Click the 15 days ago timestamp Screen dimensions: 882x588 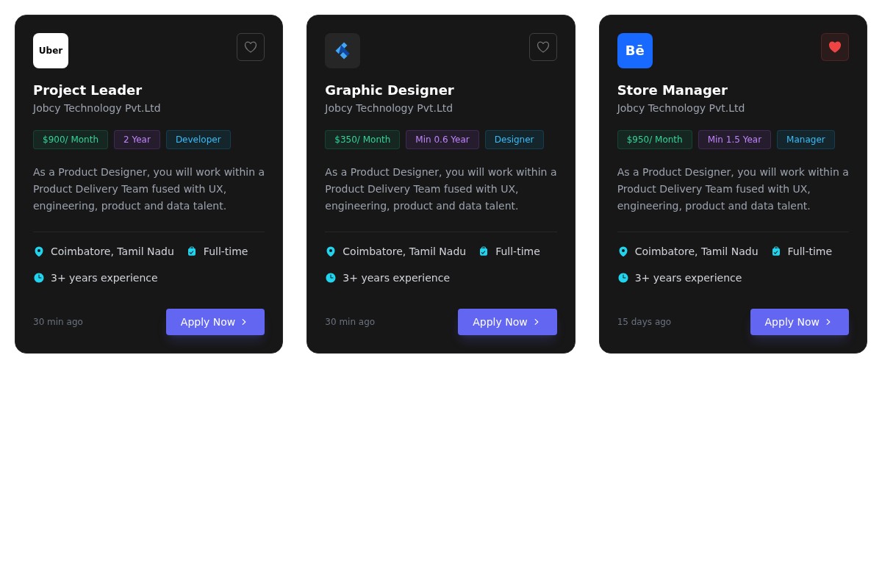point(644,322)
